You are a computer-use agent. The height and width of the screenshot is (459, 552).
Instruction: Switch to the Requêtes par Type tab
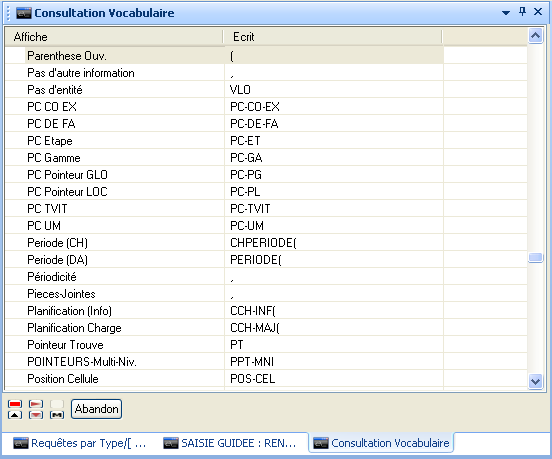click(x=80, y=443)
